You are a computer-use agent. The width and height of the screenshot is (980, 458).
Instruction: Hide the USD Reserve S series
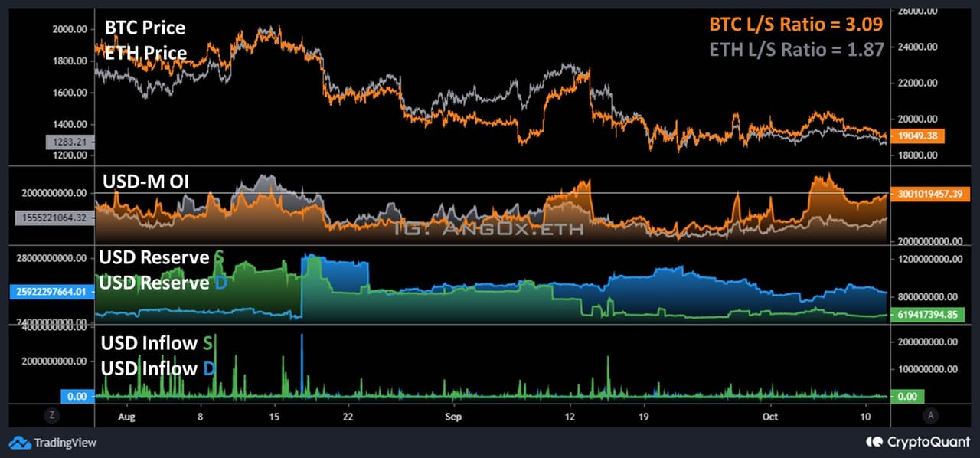coord(155,257)
